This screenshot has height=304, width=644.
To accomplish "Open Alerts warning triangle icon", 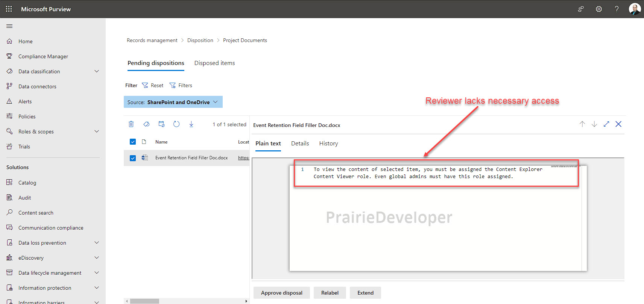I will point(9,101).
